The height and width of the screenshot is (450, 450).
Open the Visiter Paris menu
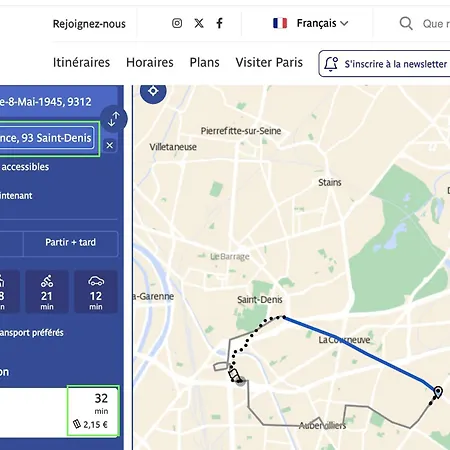pos(269,62)
